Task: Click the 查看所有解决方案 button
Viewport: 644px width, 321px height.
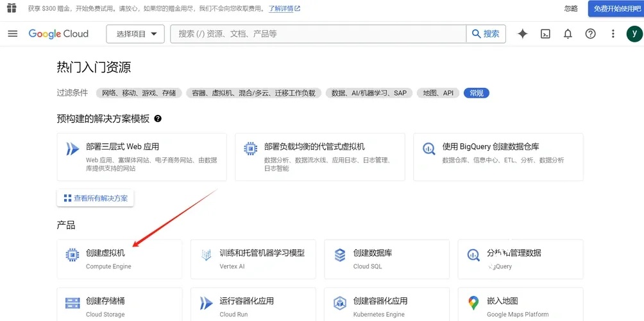Action: (96, 198)
